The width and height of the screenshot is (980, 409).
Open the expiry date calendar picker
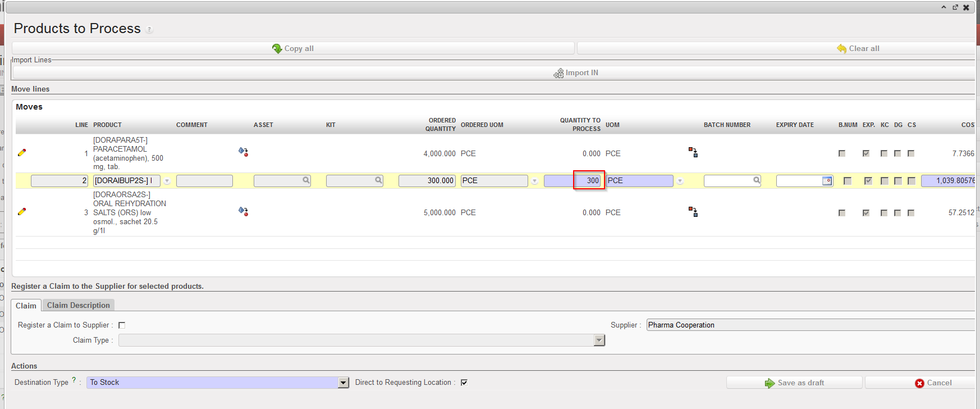(827, 180)
